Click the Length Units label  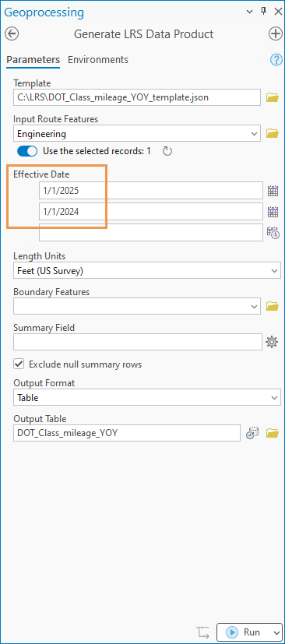tap(40, 256)
